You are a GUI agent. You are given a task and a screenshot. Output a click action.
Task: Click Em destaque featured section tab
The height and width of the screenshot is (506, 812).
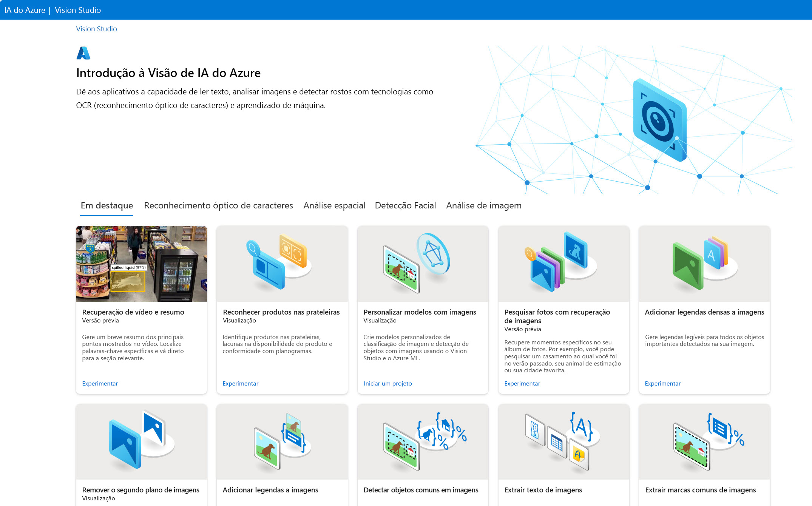pos(107,205)
